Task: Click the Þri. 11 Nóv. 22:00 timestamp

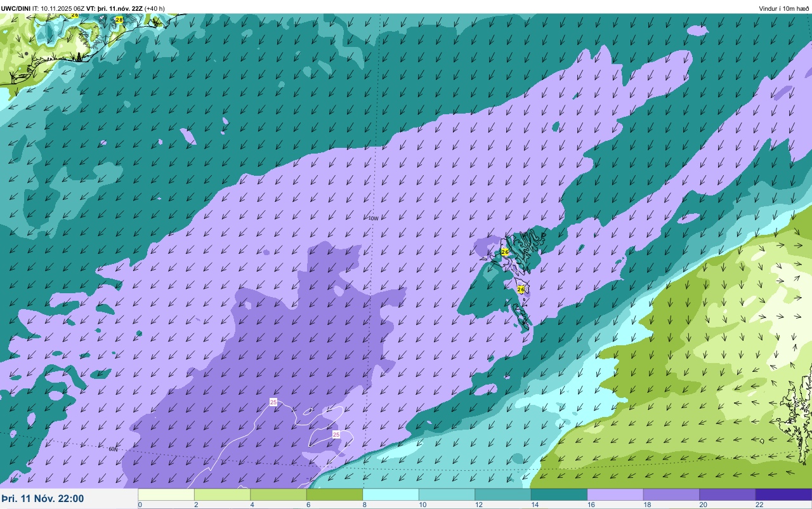Action: (x=42, y=499)
